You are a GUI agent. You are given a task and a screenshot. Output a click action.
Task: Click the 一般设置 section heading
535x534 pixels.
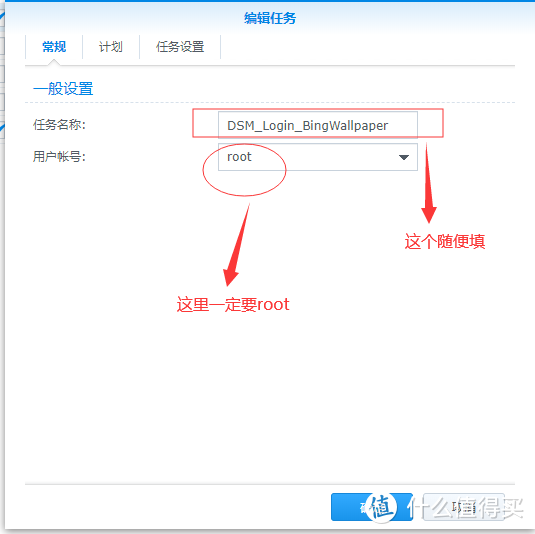pyautogui.click(x=63, y=89)
